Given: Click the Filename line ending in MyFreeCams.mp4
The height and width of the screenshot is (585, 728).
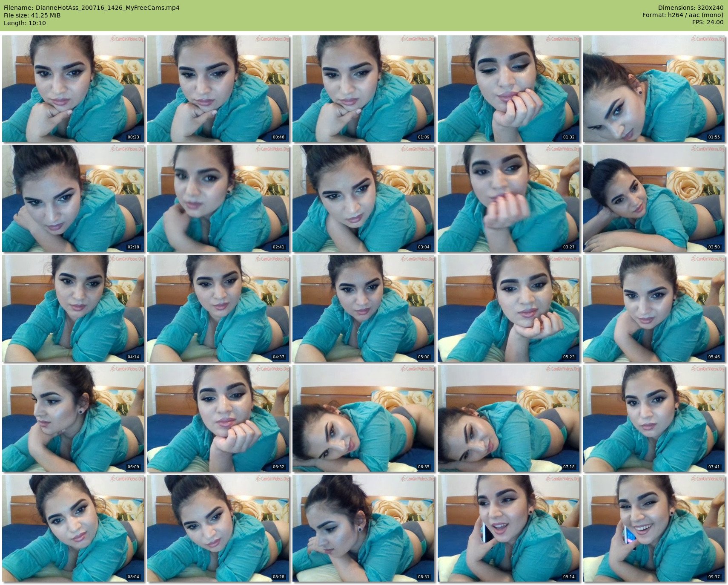Looking at the screenshot, I should click(92, 8).
